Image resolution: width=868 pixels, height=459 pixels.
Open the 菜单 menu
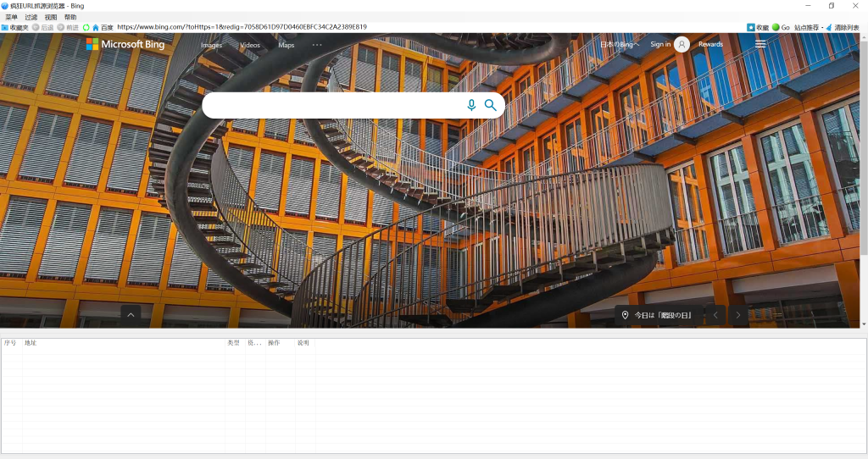11,17
